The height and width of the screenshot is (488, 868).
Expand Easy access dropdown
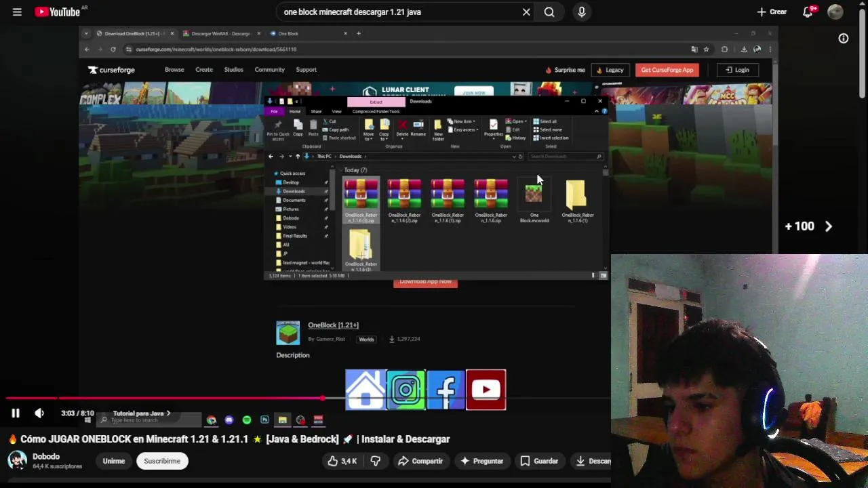tap(465, 129)
